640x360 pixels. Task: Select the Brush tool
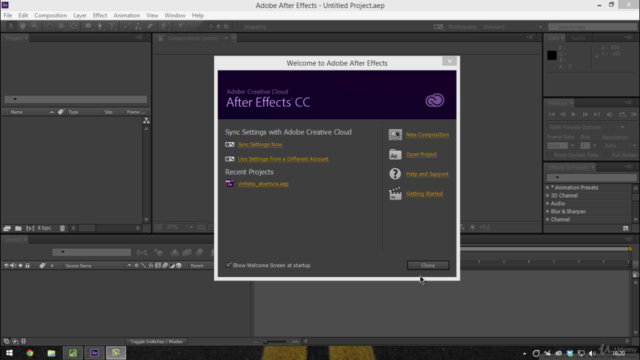[x=127, y=26]
